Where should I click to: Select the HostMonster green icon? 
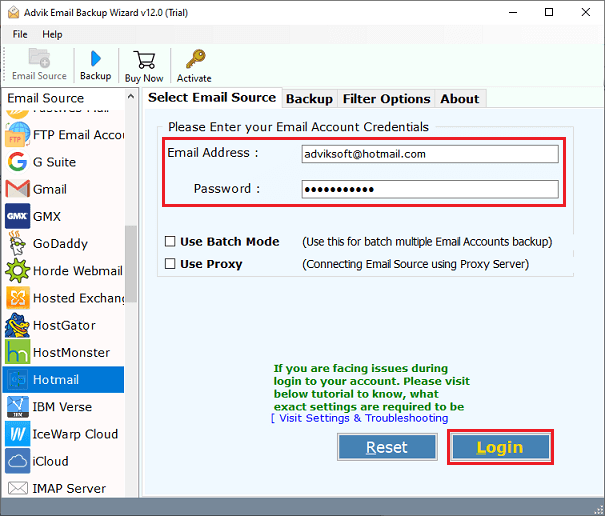click(17, 352)
